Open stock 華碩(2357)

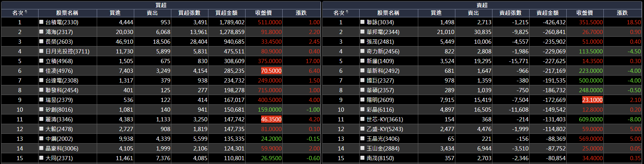click(x=380, y=90)
